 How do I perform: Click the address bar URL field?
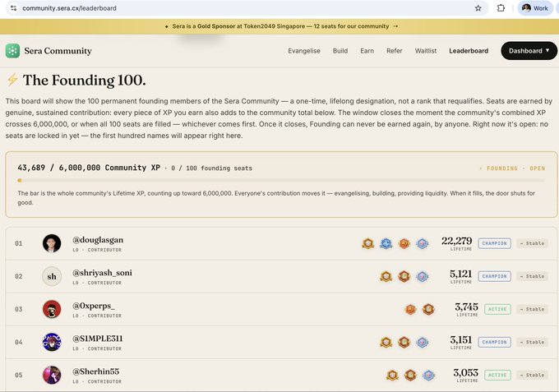pos(246,8)
